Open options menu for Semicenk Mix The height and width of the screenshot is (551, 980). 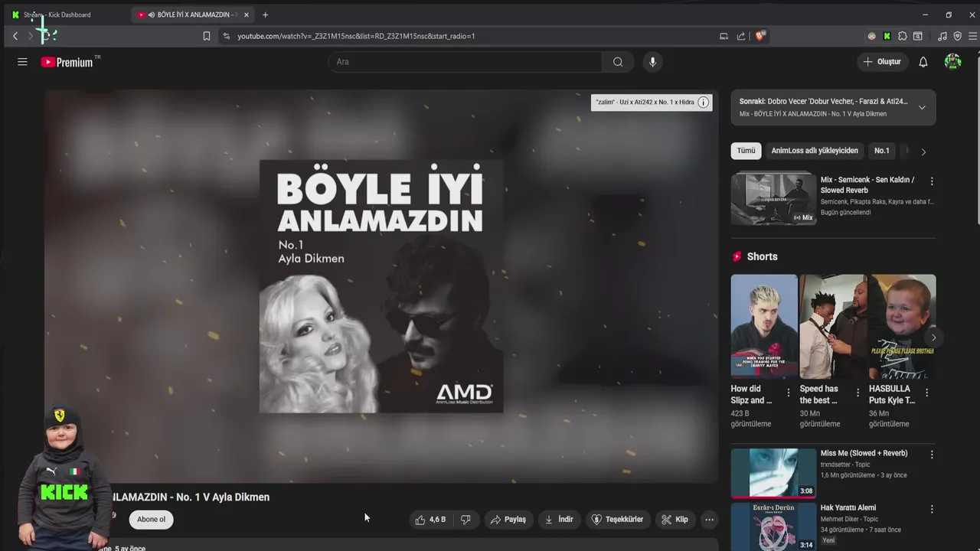[x=932, y=181]
